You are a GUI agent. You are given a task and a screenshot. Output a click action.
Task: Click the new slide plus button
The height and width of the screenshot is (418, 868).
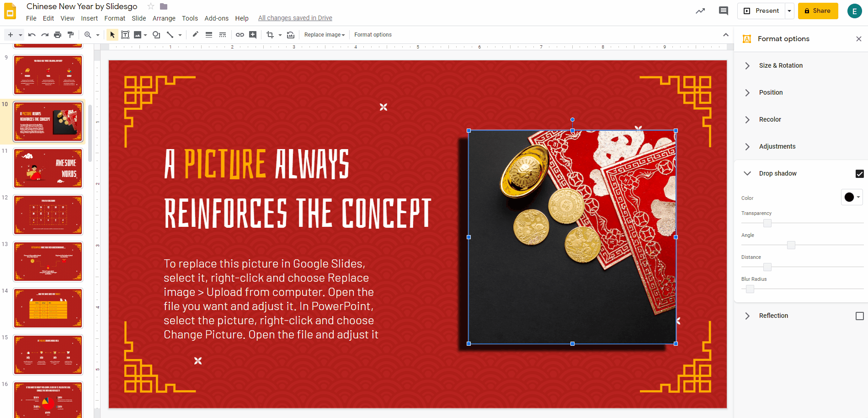point(11,35)
